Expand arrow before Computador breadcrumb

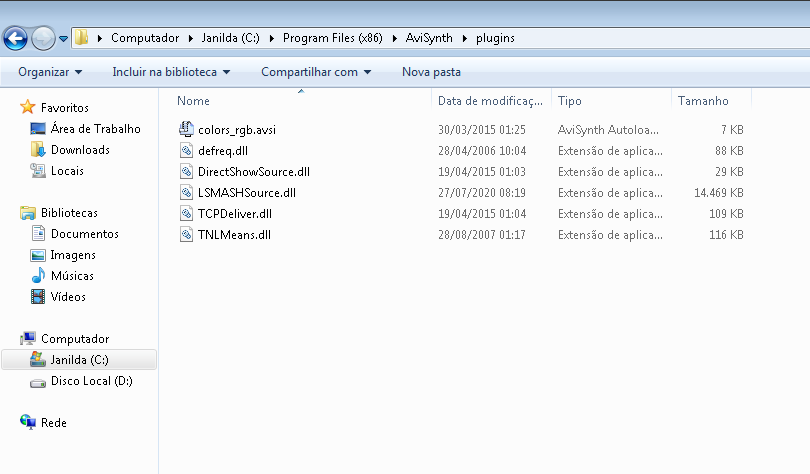pos(100,38)
